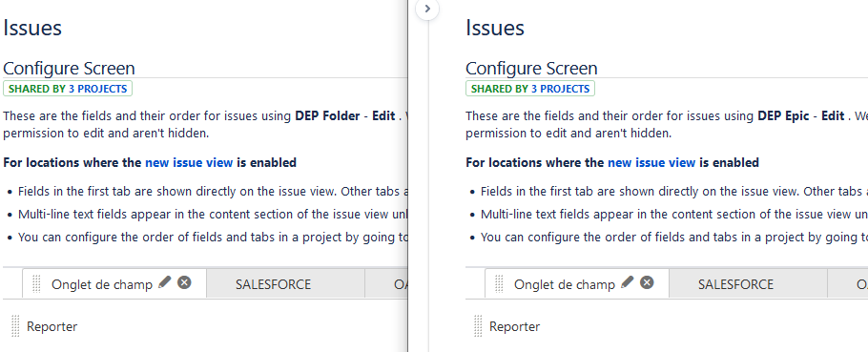The width and height of the screenshot is (868, 352).
Task: Click the left SHARED BY 3 PROJECTS badge
Action: [x=68, y=89]
